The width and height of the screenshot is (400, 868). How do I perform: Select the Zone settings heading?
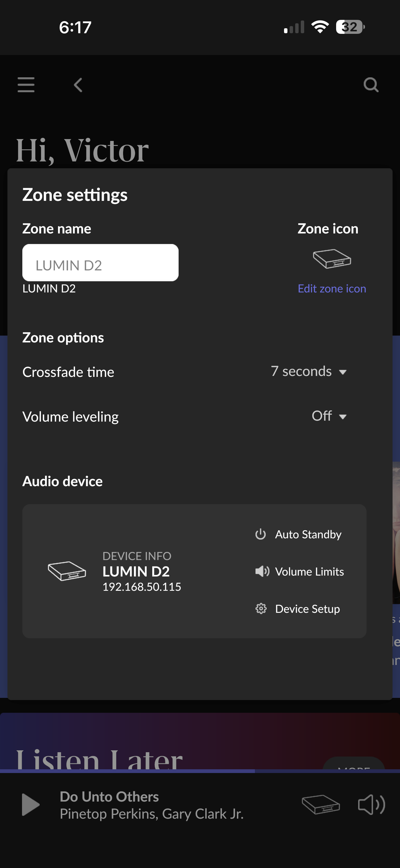(75, 195)
